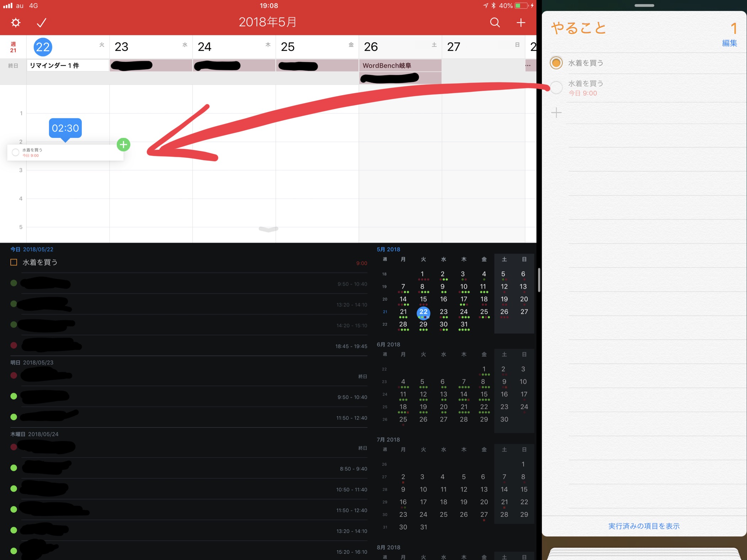Screen dimensions: 747x560
Task: Open today's 14:20 - 15:10 event row
Action: pos(189,325)
